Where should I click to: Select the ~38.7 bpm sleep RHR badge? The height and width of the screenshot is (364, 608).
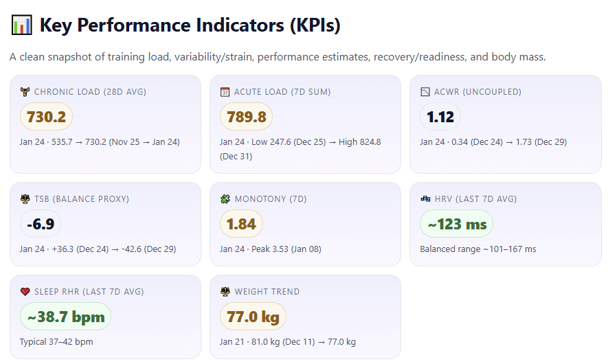tap(65, 317)
